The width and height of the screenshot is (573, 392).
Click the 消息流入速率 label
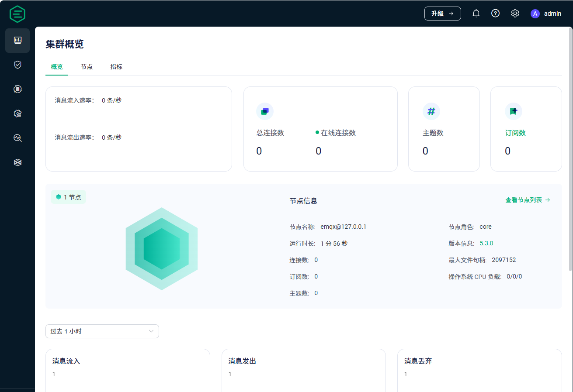pos(74,100)
